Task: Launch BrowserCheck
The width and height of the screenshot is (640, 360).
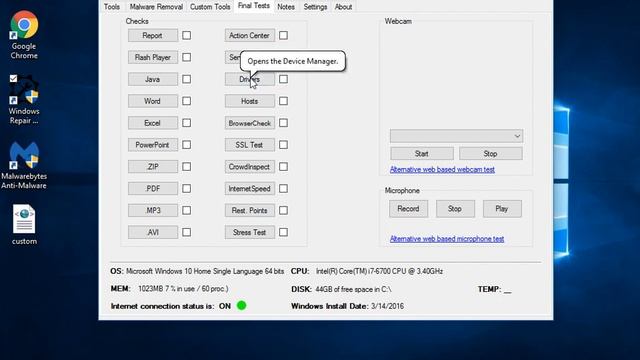Action: (249, 123)
